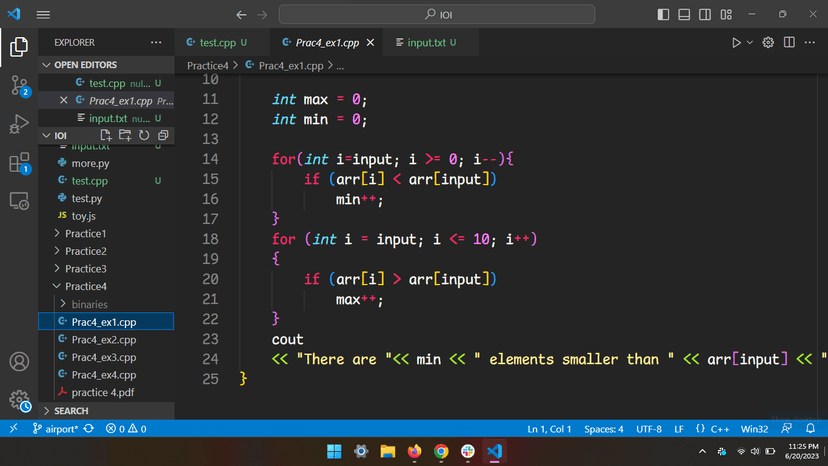The height and width of the screenshot is (466, 828).
Task: Click the airport branch in status bar
Action: 55,429
